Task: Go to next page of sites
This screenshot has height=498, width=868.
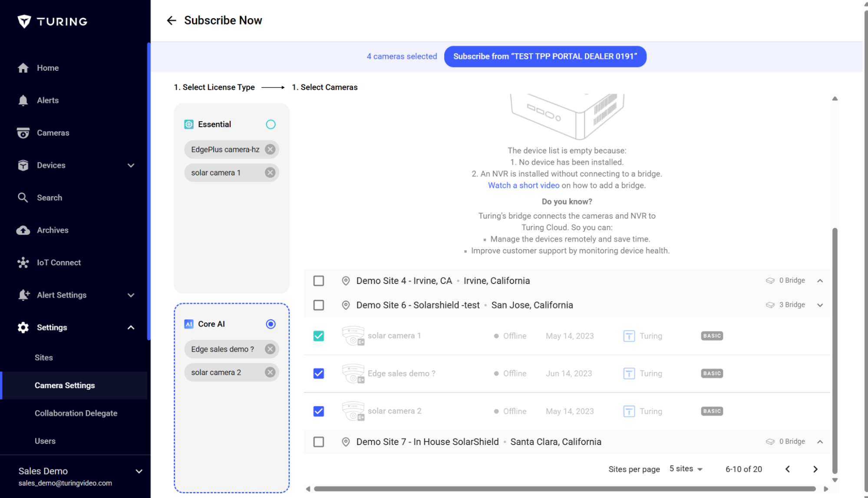Action: pos(815,469)
